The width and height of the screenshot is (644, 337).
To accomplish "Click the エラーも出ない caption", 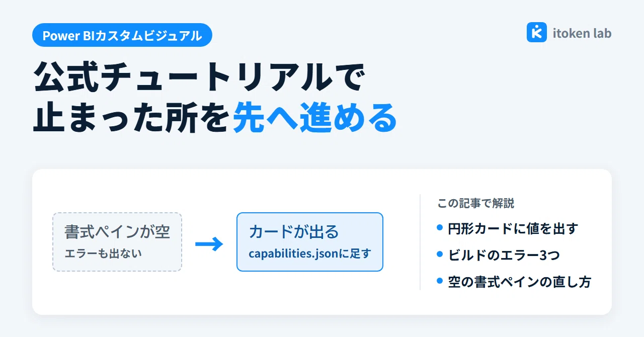I will [x=103, y=253].
